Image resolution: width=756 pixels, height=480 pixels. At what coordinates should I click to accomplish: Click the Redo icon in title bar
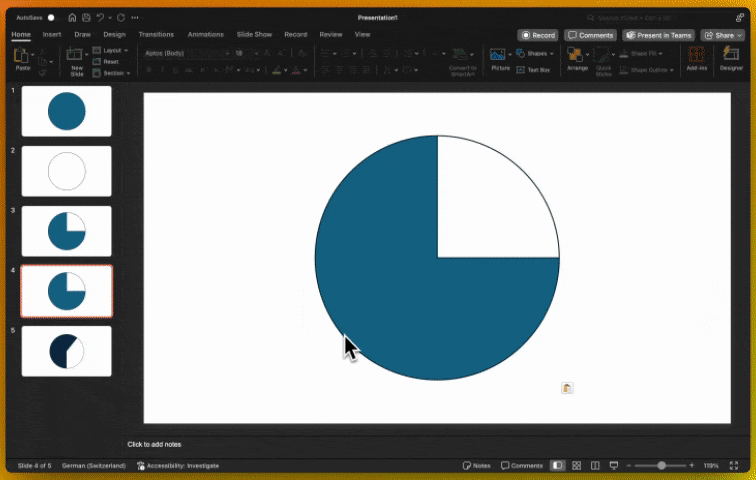121,18
